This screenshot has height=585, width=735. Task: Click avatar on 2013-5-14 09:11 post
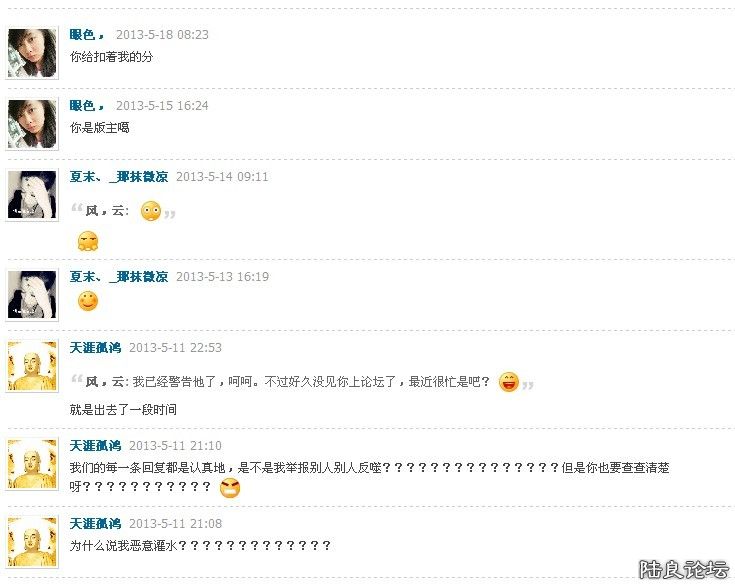pos(32,195)
